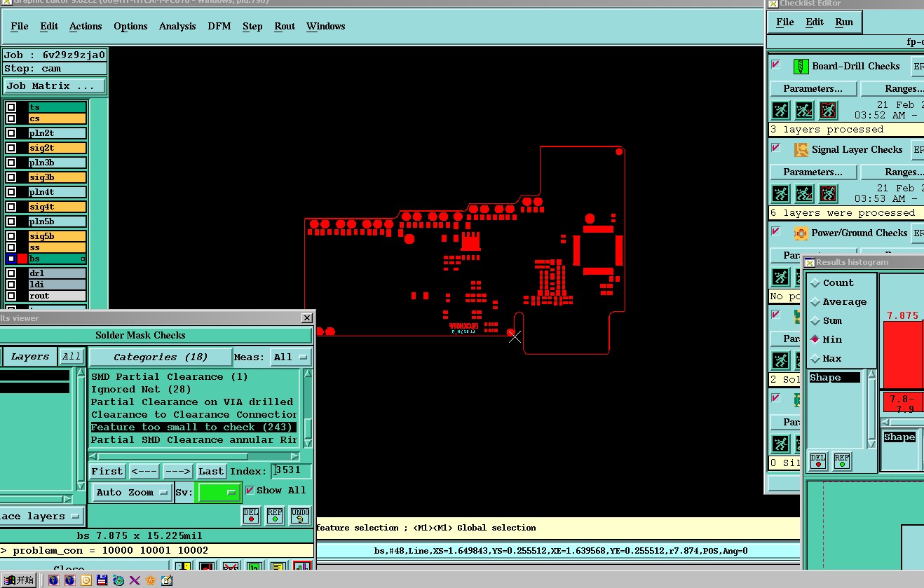Viewport: 924px width, 588px height.
Task: Click REF icon in Results histogram window
Action: pyautogui.click(x=842, y=460)
